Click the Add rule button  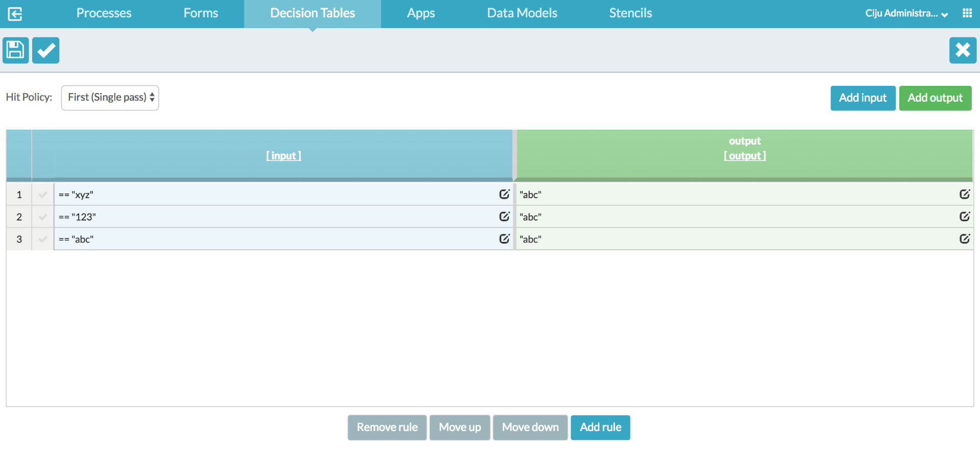(x=600, y=428)
